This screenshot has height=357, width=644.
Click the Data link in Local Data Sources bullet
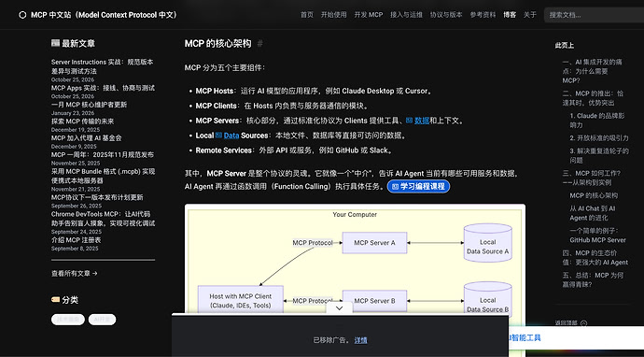point(231,136)
